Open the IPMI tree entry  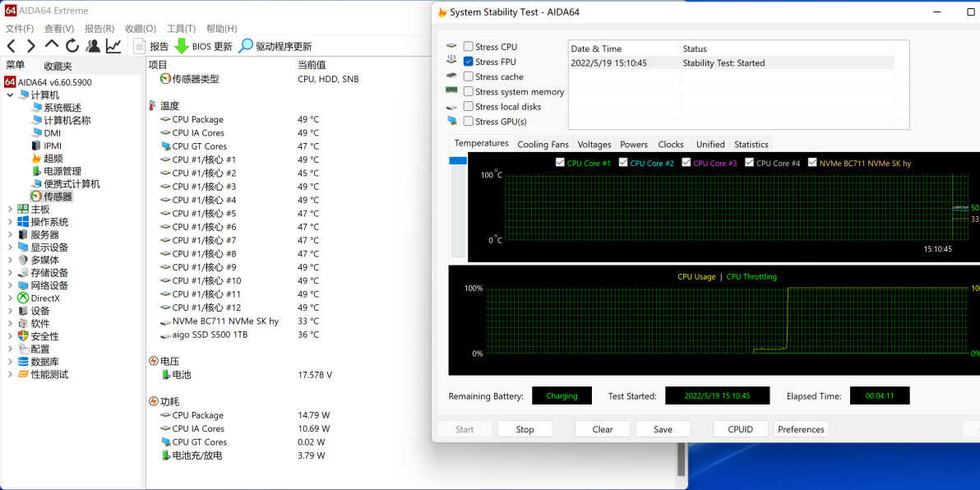[x=53, y=146]
